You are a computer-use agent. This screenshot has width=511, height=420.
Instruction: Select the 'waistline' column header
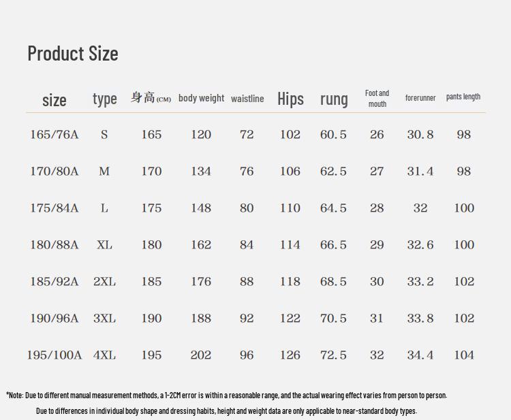[247, 99]
